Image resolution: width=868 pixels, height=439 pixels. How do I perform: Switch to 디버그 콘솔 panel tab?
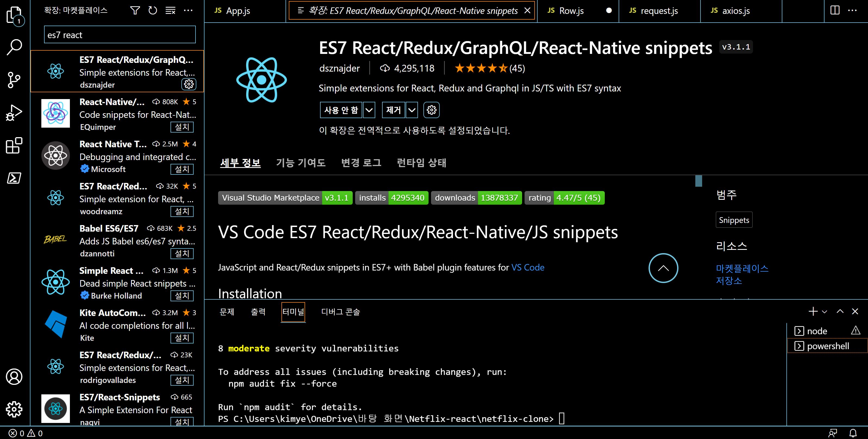340,312
